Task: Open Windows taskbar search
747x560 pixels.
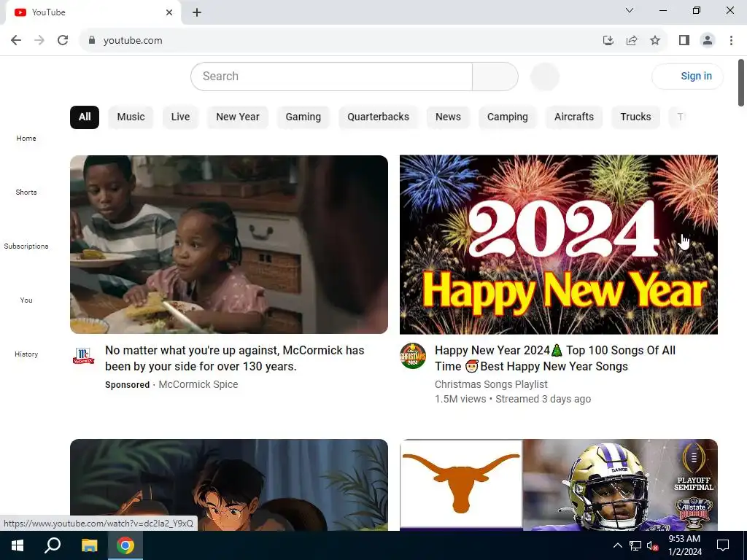Action: pos(53,545)
